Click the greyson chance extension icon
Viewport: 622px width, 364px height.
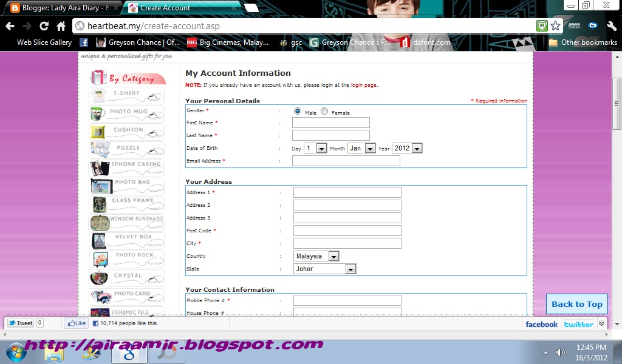[574, 25]
